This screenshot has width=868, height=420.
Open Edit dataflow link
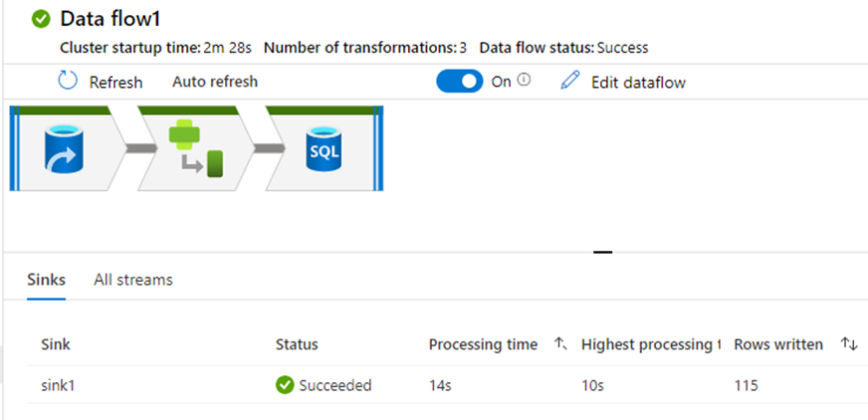tap(638, 83)
